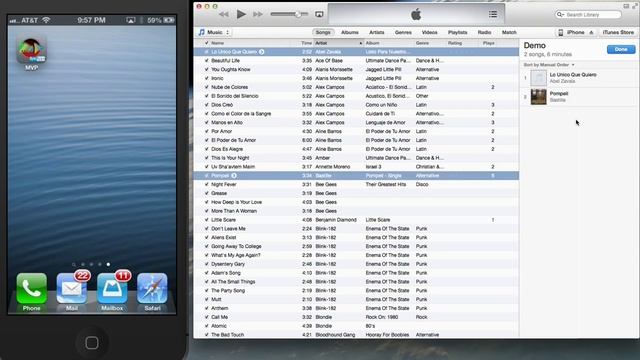The width and height of the screenshot is (640, 360).
Task: Click Done on the Demo playlist
Action: pos(621,49)
